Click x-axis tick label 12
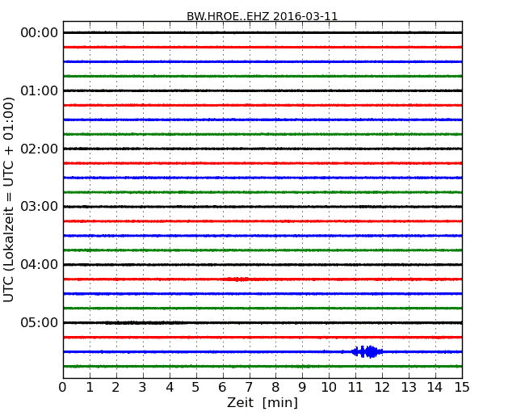This screenshot has height=420, width=525. pos(382,387)
